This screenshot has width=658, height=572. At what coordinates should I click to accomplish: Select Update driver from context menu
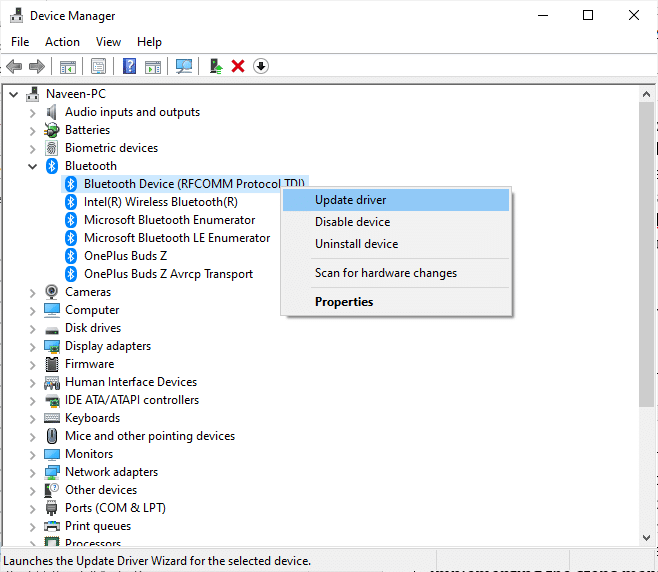point(351,200)
